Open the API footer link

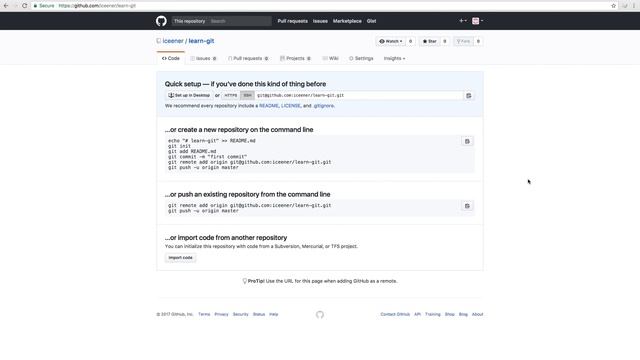[418, 314]
